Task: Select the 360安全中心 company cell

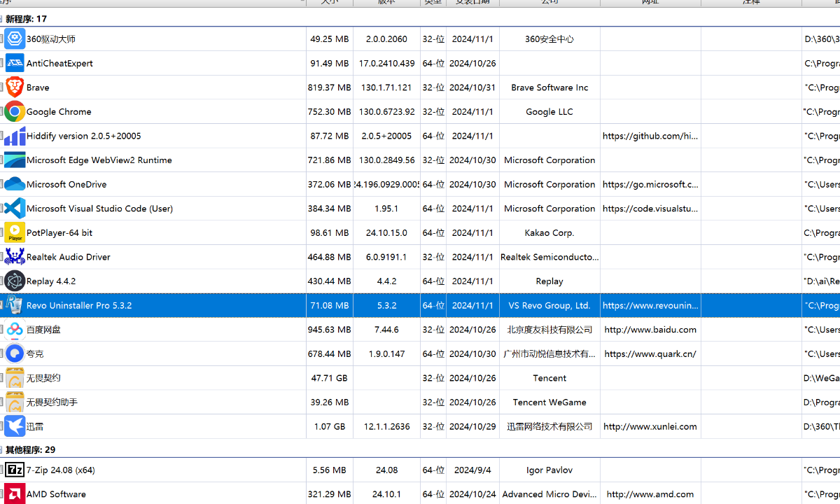Action: click(x=549, y=39)
